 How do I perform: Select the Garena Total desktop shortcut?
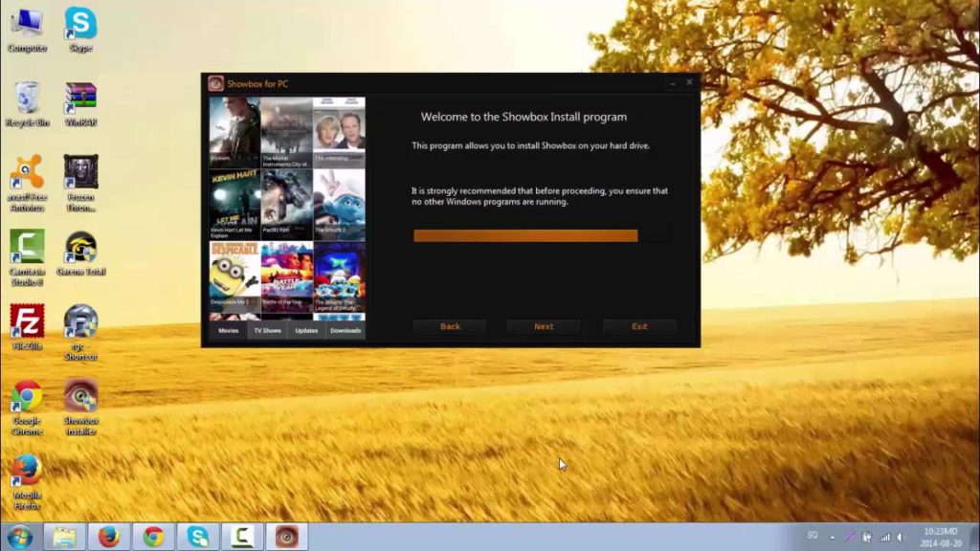click(x=80, y=253)
